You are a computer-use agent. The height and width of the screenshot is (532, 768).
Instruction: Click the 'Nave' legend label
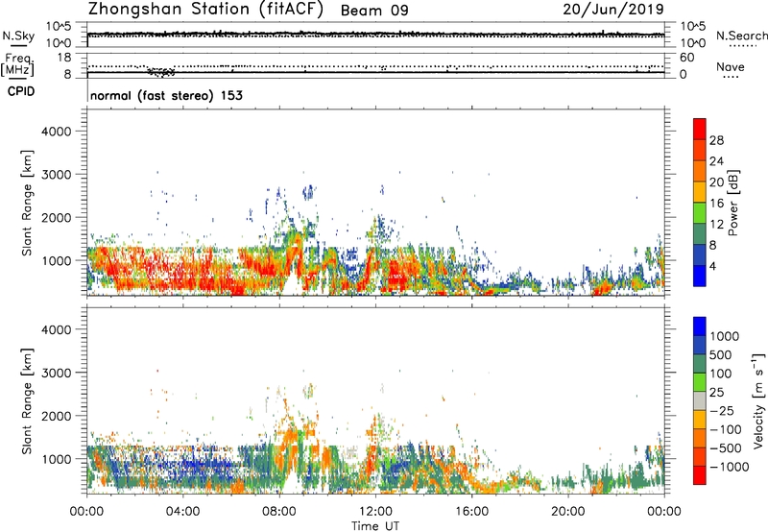point(731,66)
